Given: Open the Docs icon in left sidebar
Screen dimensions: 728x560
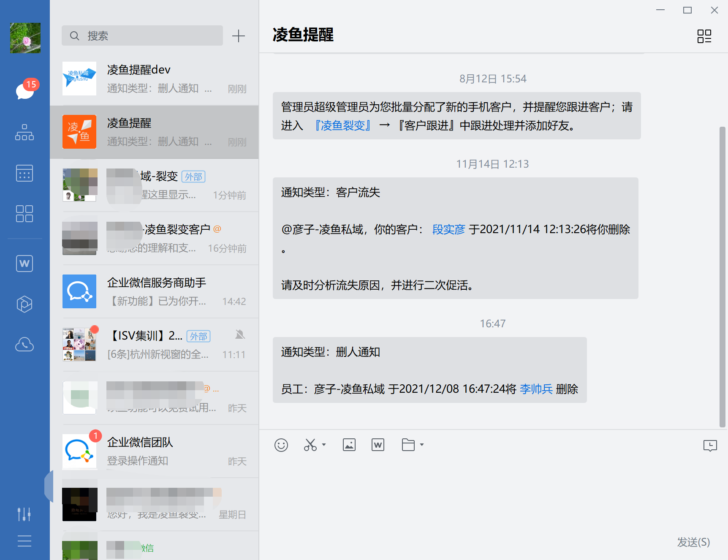Looking at the screenshot, I should point(24,264).
